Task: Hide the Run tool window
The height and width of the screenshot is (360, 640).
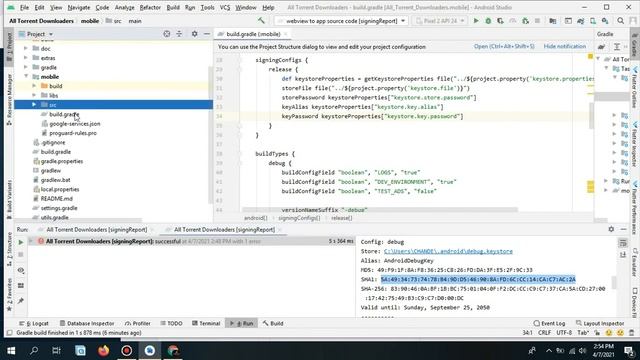Action: [623, 229]
